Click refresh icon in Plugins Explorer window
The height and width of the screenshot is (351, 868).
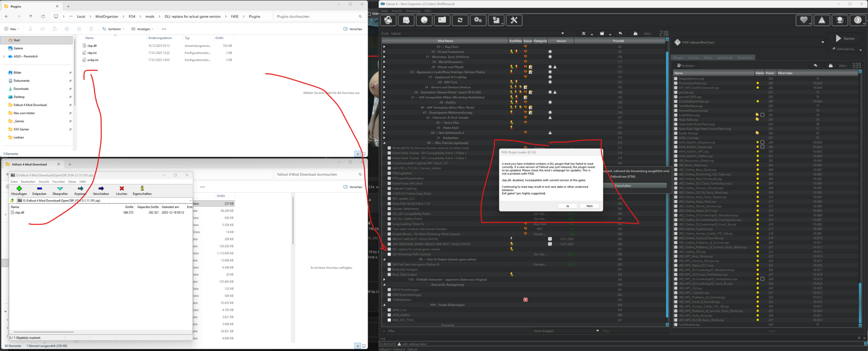click(43, 16)
